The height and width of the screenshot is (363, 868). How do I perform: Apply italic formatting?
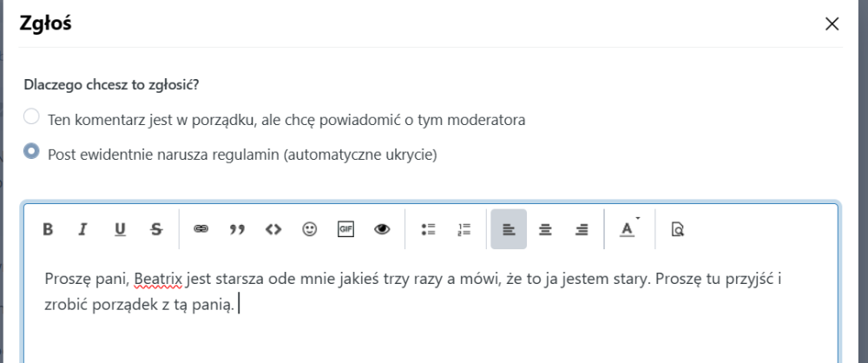[83, 229]
